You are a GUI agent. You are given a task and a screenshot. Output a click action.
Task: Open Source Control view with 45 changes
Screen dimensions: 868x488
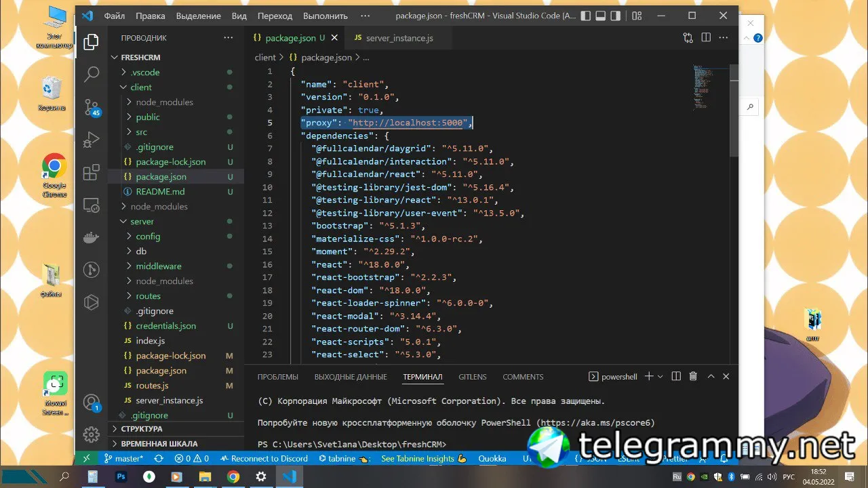click(92, 107)
